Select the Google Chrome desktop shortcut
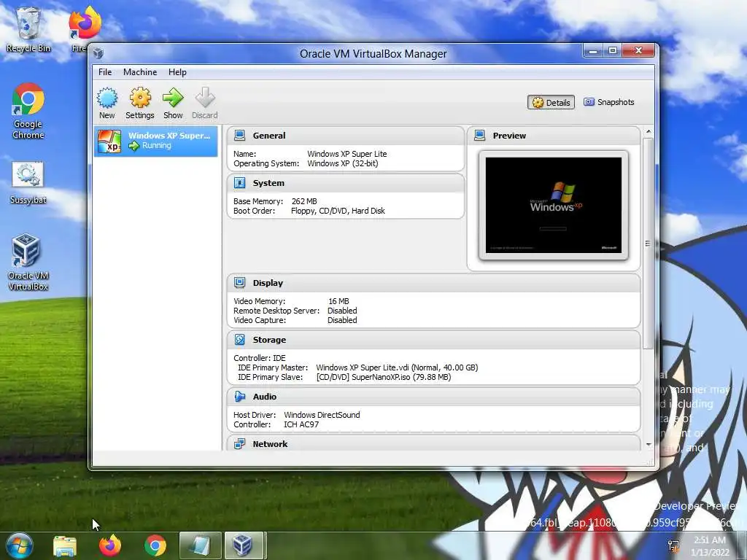 28,112
